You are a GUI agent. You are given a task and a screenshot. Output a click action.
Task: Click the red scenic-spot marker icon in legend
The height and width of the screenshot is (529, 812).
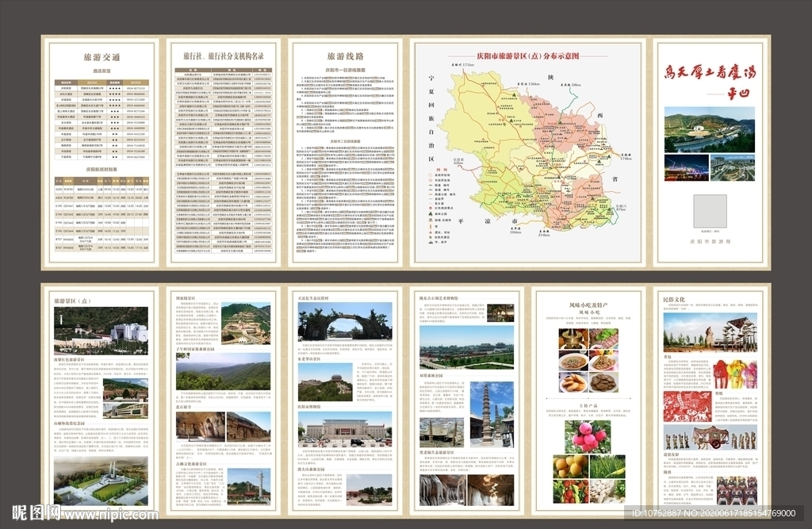click(x=429, y=208)
